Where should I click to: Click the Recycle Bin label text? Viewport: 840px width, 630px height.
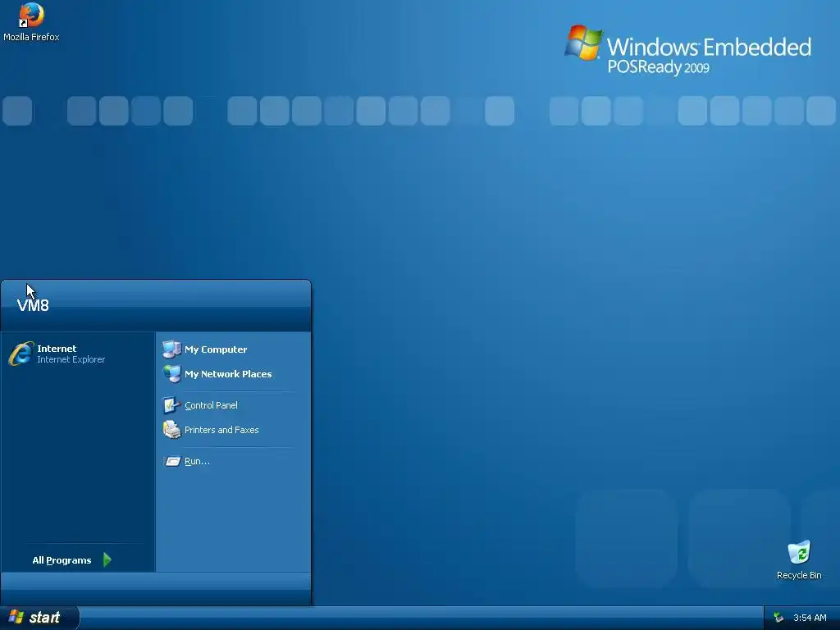pos(799,575)
